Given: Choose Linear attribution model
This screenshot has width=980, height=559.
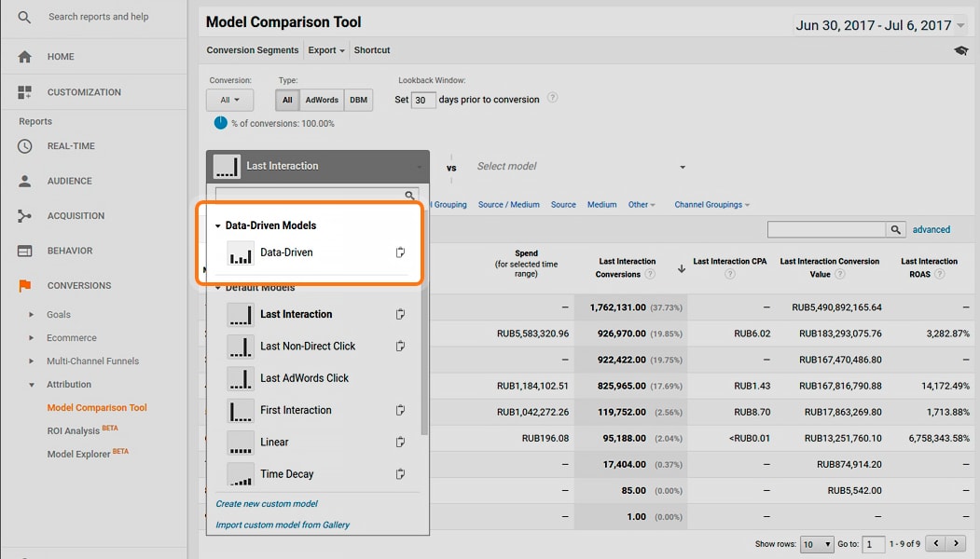Looking at the screenshot, I should (274, 443).
